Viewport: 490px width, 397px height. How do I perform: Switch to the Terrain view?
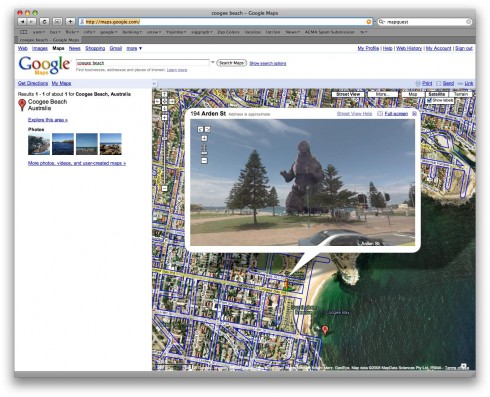click(x=461, y=94)
